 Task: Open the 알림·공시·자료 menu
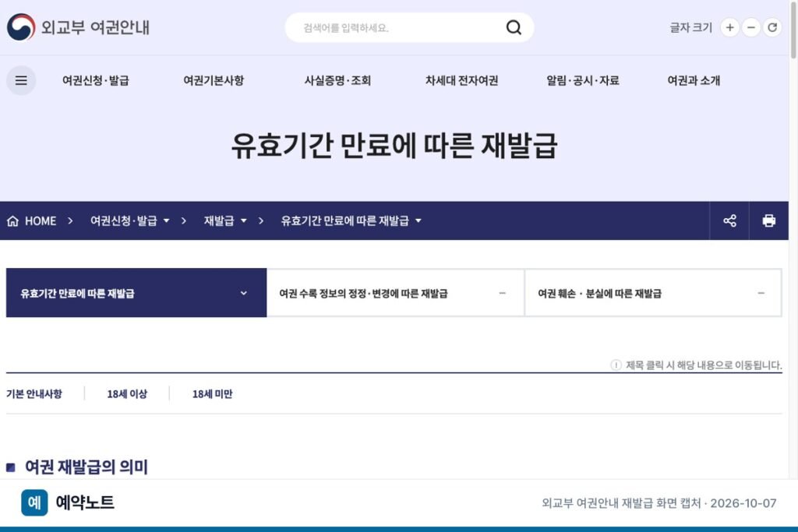[x=583, y=80]
